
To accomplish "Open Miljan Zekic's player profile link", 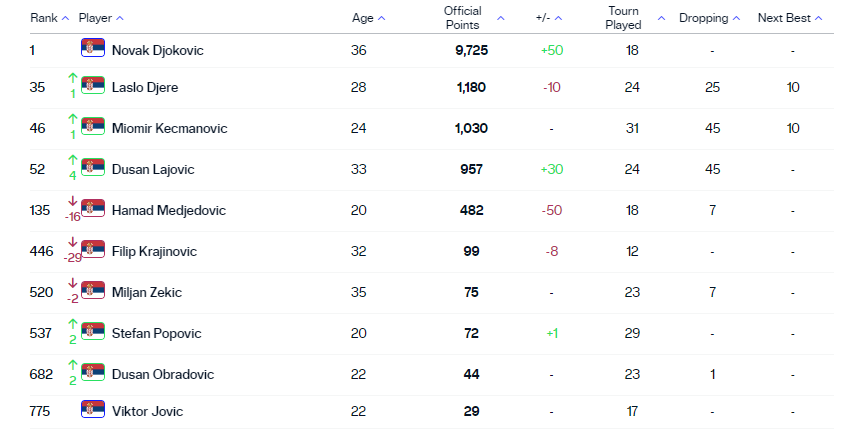I will coord(147,292).
